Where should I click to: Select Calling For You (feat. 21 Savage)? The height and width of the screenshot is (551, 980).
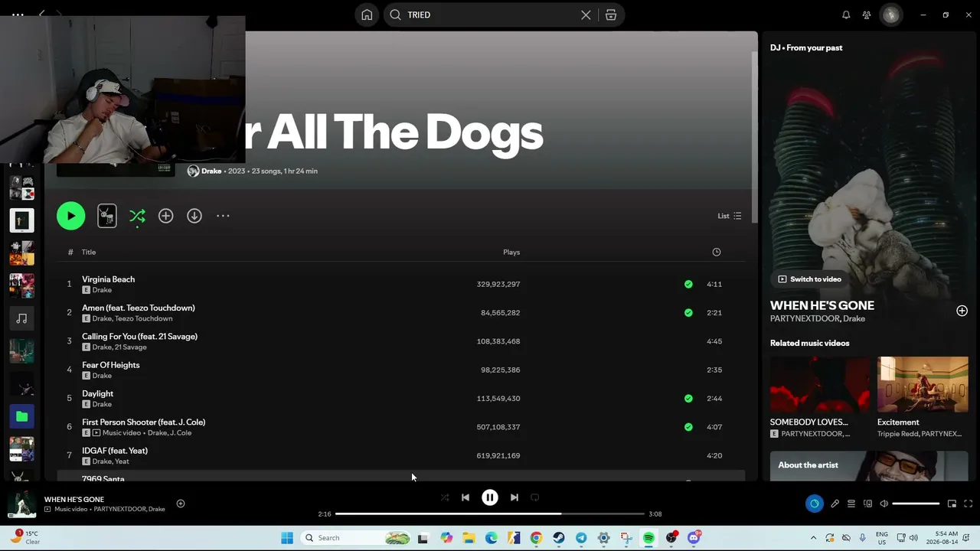click(x=401, y=341)
